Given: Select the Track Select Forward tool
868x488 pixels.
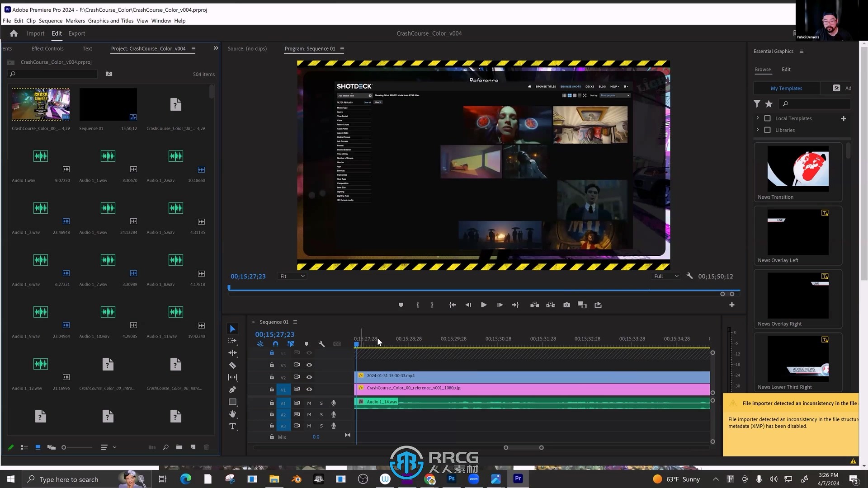Looking at the screenshot, I should pos(232,341).
